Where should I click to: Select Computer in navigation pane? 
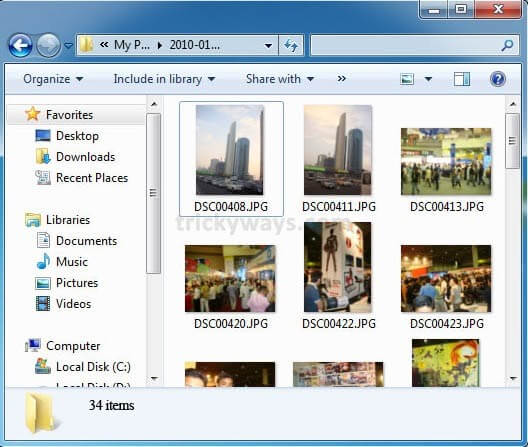(73, 346)
